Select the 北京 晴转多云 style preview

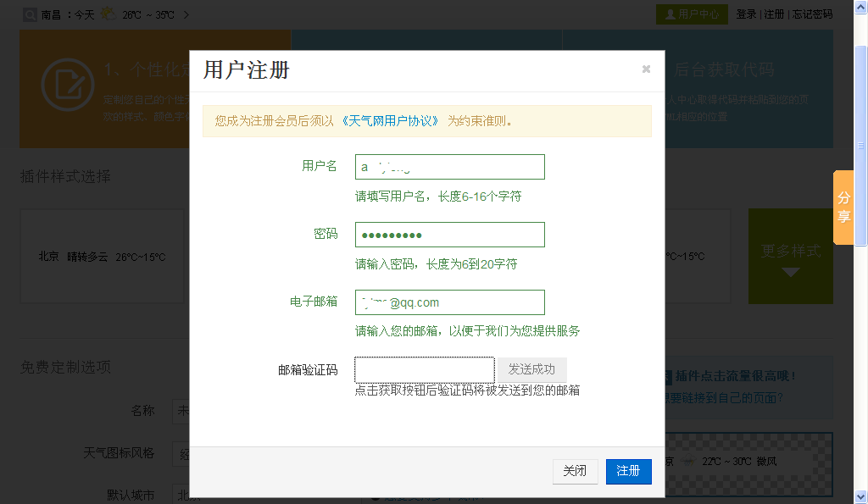coord(102,256)
